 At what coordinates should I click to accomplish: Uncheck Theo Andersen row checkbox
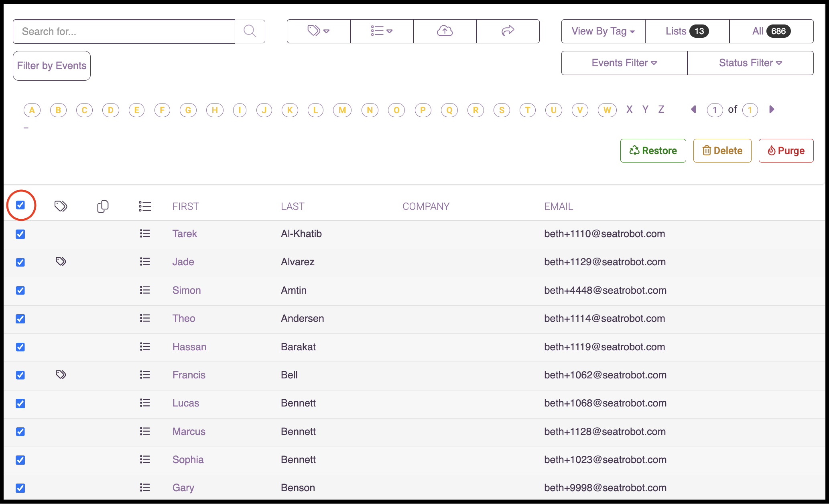point(20,319)
